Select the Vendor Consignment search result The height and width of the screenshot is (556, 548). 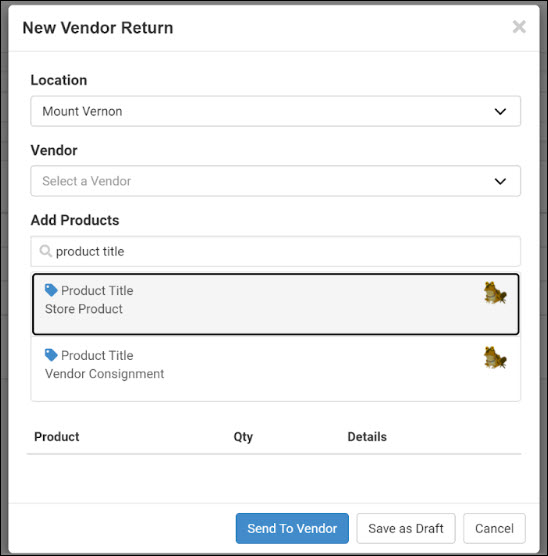click(276, 369)
